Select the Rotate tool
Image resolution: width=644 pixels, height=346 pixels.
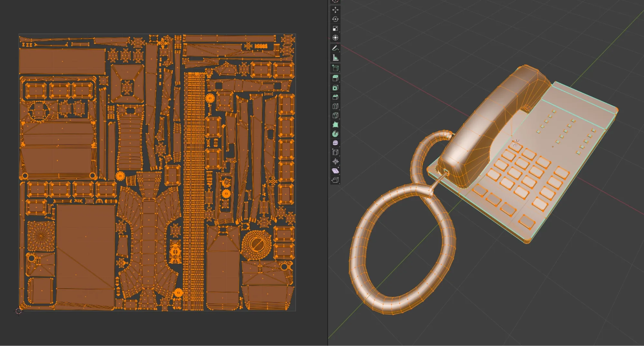tap(335, 19)
